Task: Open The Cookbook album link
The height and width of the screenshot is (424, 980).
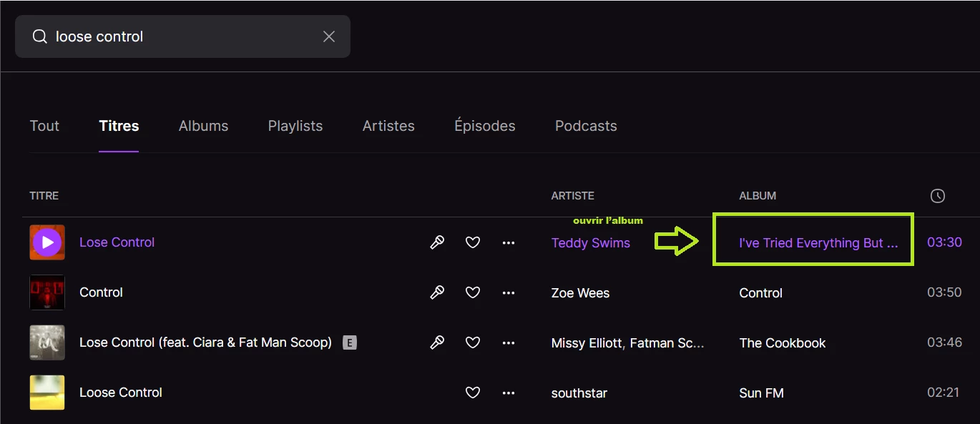Action: 783,343
